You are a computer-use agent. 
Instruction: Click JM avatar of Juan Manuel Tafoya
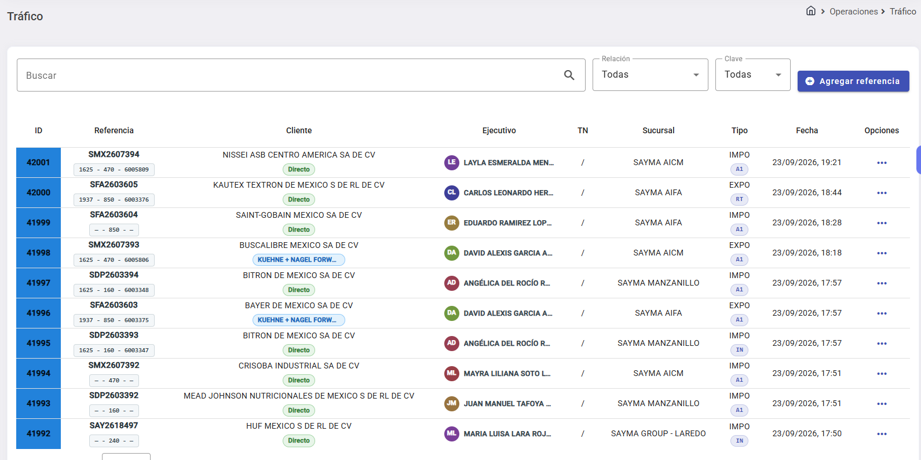[451, 404]
